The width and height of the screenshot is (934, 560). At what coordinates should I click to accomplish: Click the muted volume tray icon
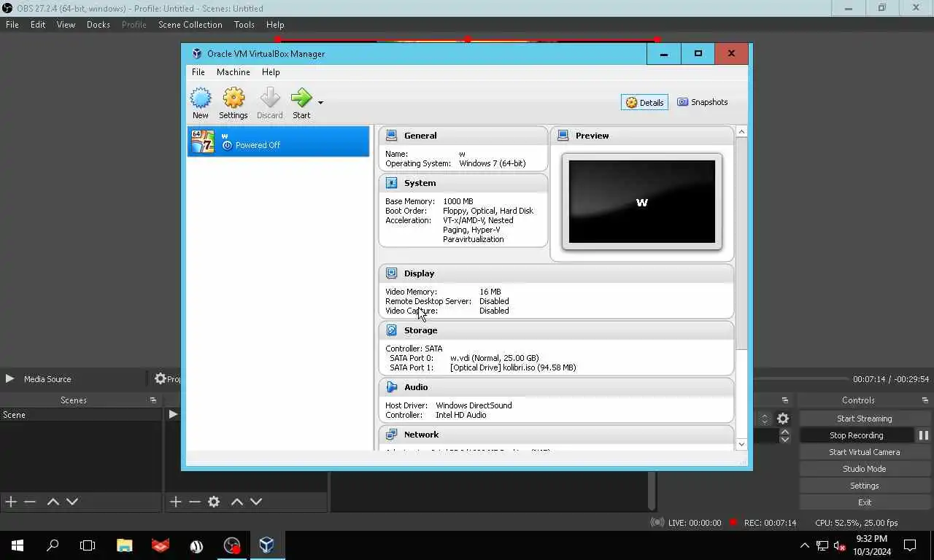click(839, 545)
